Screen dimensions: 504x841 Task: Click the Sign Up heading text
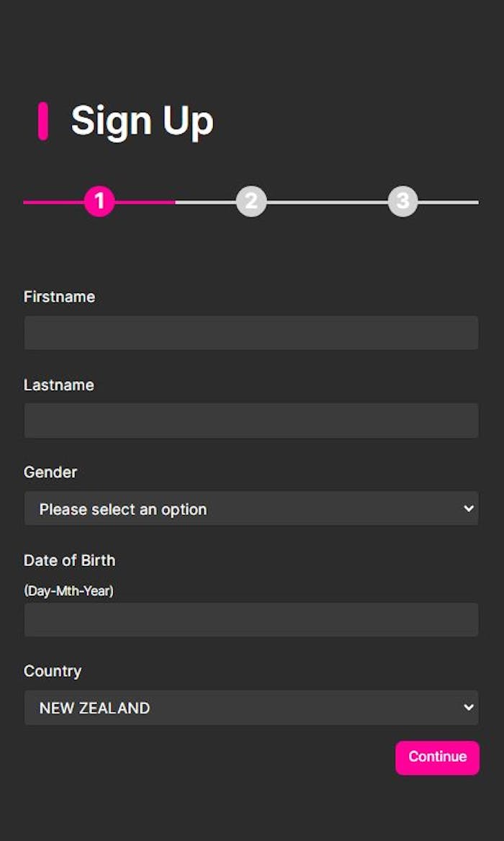pyautogui.click(x=143, y=121)
